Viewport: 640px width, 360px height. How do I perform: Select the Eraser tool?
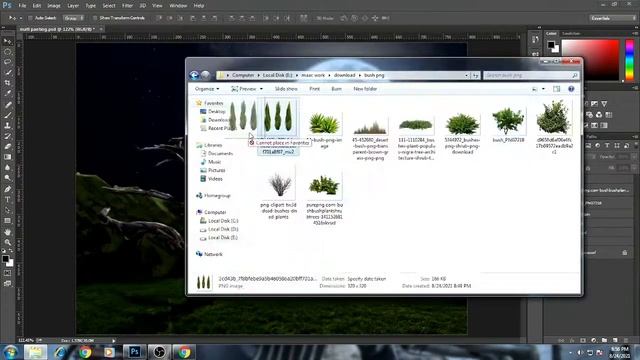tap(7, 147)
